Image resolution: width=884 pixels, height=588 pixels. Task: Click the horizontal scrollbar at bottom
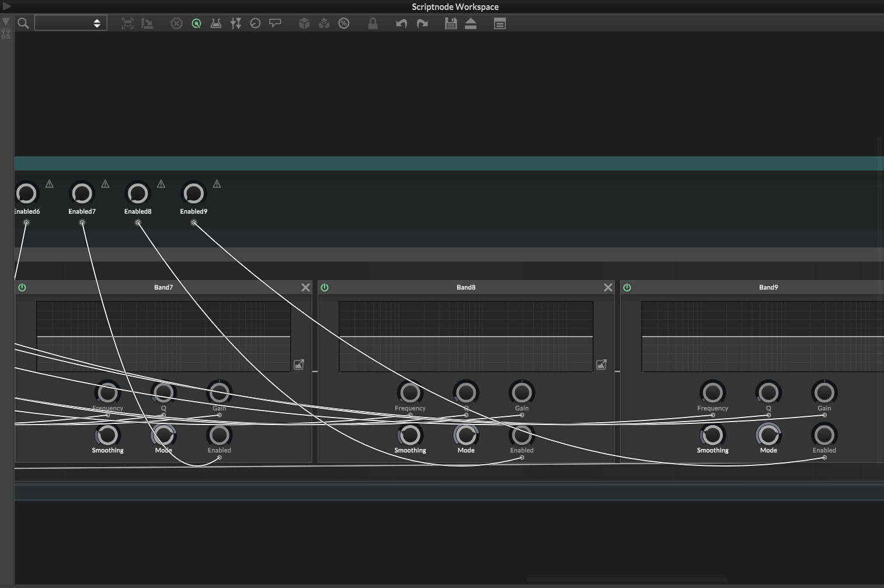(628, 580)
